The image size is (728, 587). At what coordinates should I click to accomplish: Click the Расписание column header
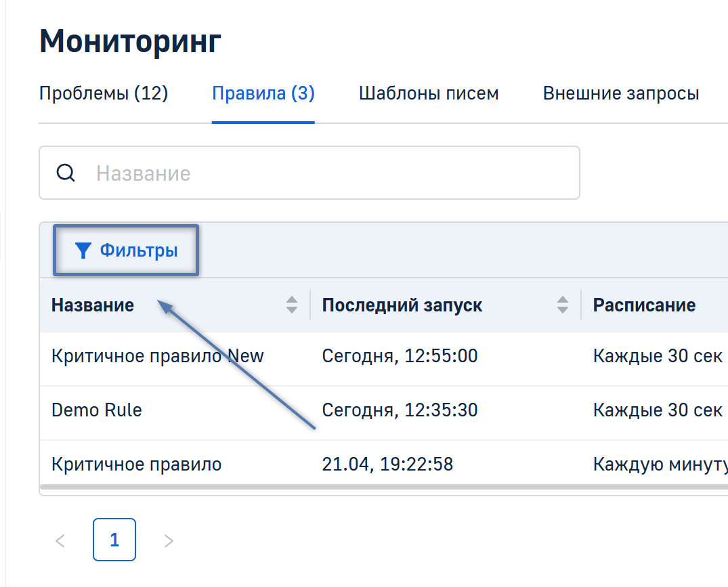pyautogui.click(x=644, y=305)
